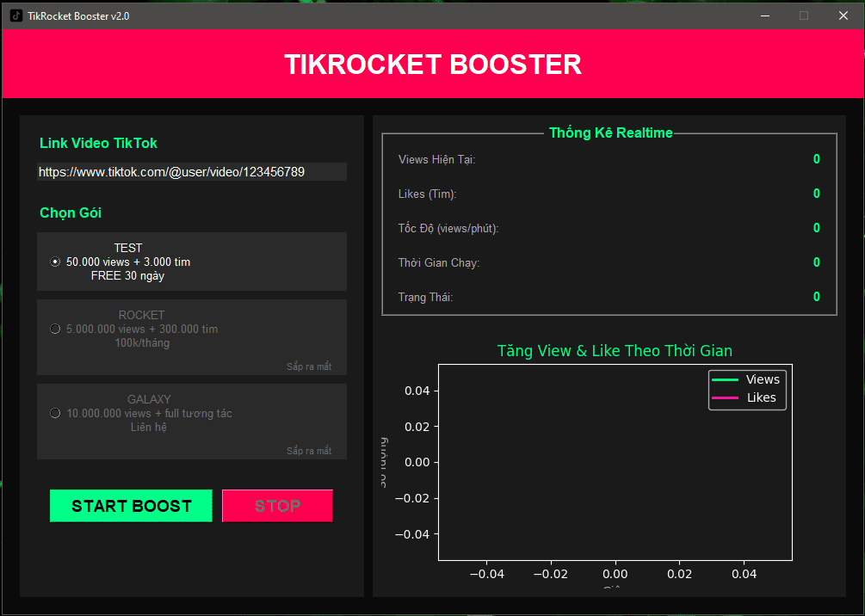Click the TIKROCKET BOOSTER header banner
Screen dimensions: 865x616
[432, 65]
